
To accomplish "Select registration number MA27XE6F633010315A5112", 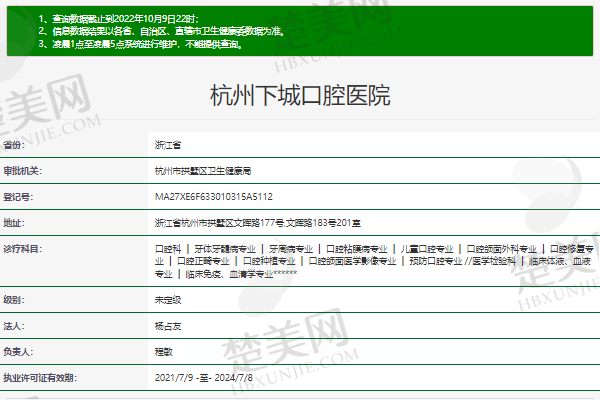I will click(x=214, y=197).
